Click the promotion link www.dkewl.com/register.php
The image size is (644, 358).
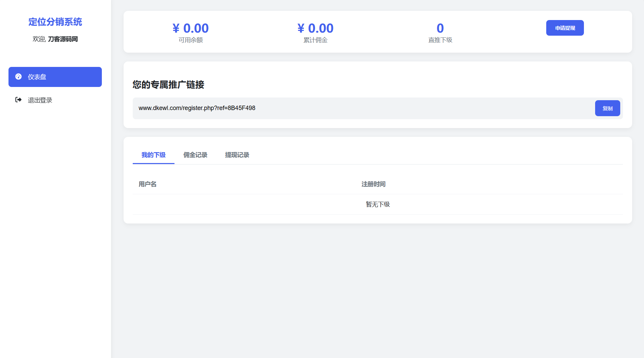tap(197, 108)
